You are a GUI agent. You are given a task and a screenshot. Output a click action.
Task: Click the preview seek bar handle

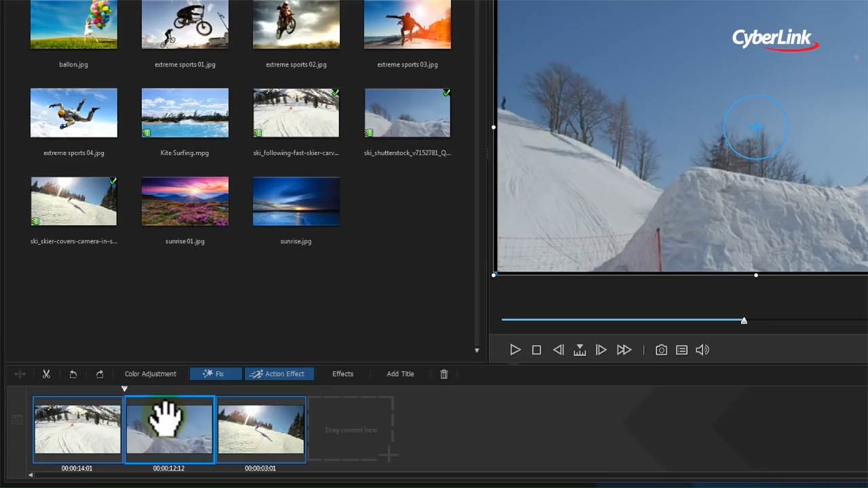point(744,321)
